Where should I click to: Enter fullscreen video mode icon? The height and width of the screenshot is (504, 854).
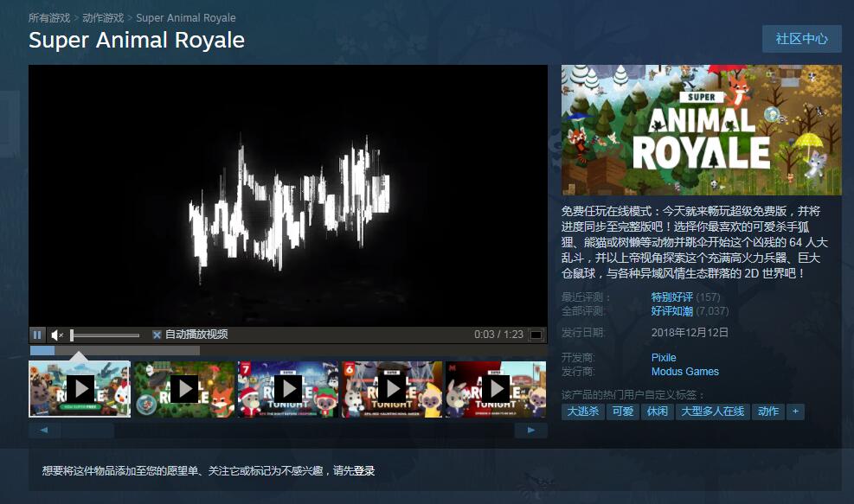(x=536, y=335)
